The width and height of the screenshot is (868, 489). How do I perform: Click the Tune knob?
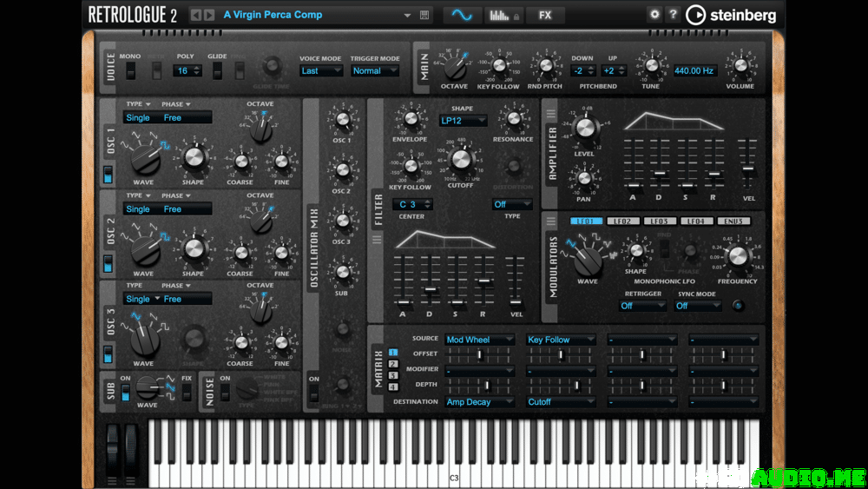pos(652,65)
